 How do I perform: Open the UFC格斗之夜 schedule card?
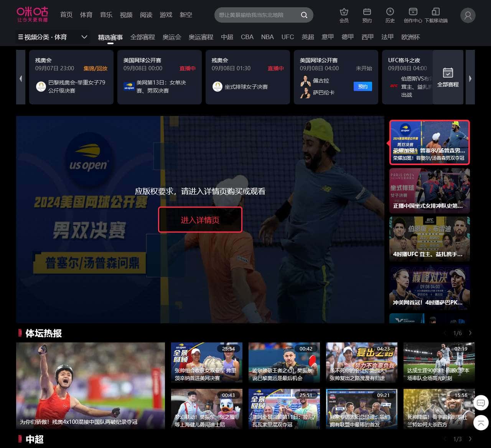(407, 77)
